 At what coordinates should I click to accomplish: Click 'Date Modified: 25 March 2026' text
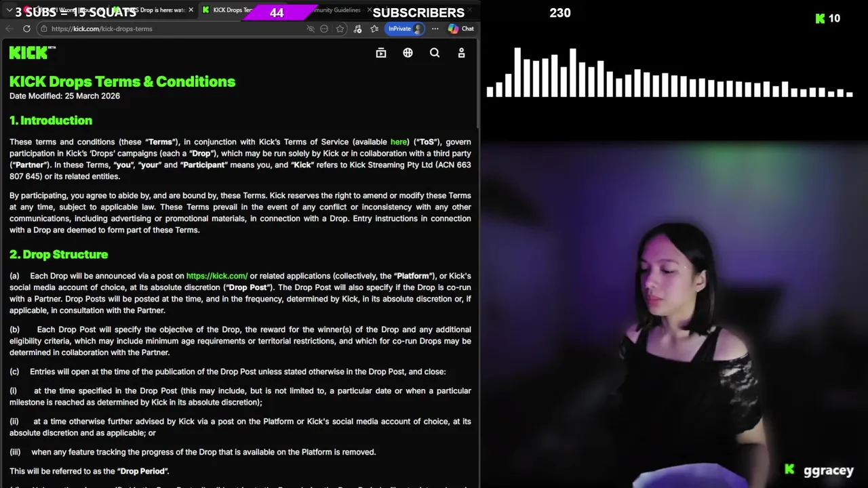pyautogui.click(x=65, y=96)
